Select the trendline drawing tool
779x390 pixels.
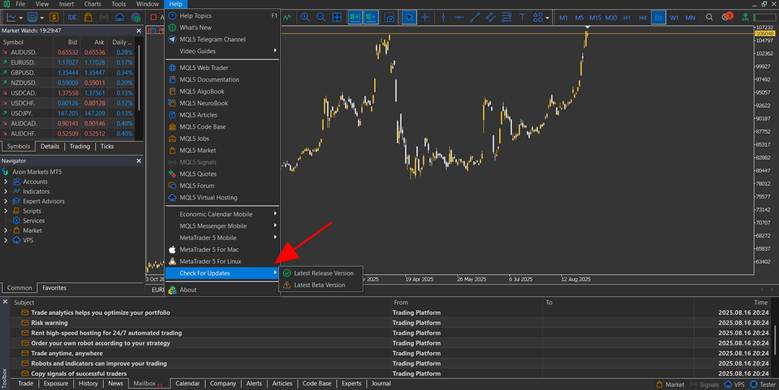pyautogui.click(x=475, y=17)
